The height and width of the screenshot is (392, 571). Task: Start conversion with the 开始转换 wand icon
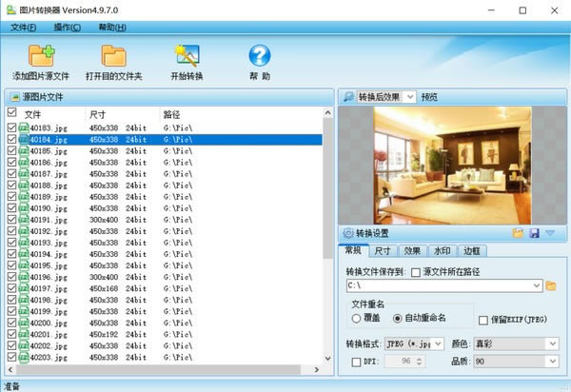coord(187,55)
